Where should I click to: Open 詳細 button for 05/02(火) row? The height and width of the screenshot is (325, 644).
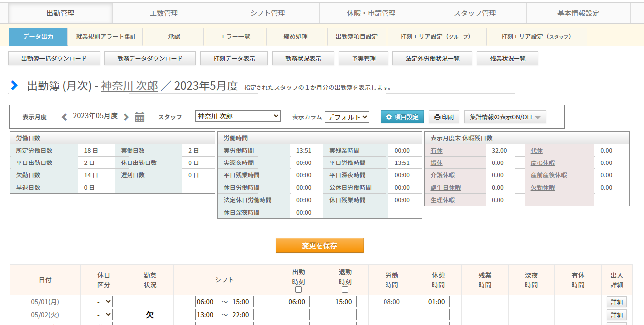pyautogui.click(x=616, y=315)
